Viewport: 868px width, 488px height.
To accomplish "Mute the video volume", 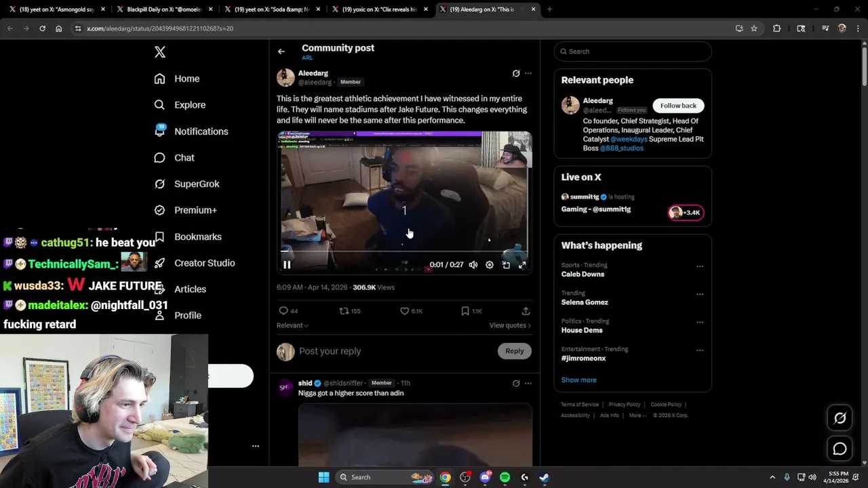I will (x=473, y=265).
